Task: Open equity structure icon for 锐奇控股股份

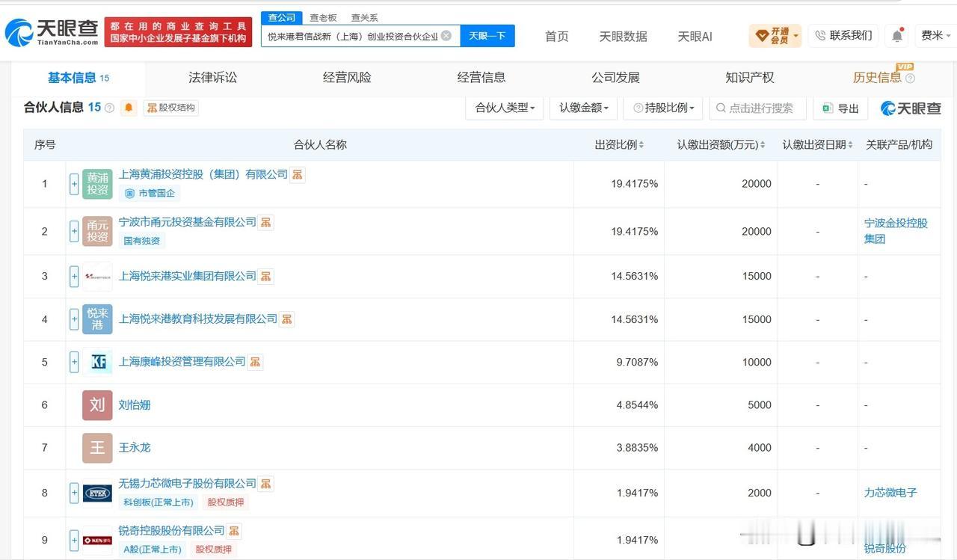Action: coord(235,531)
